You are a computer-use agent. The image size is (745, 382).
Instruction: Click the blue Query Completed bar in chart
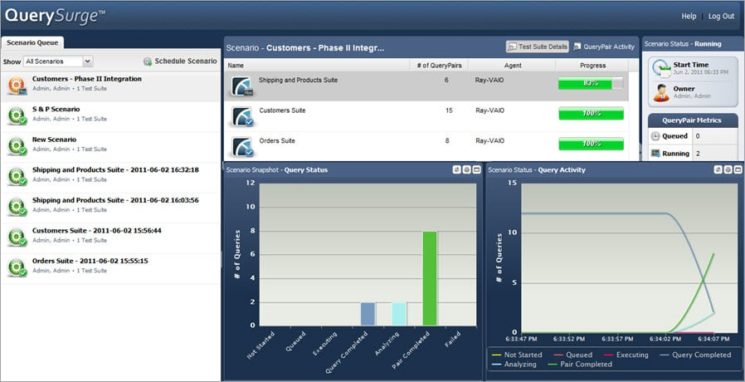(368, 314)
